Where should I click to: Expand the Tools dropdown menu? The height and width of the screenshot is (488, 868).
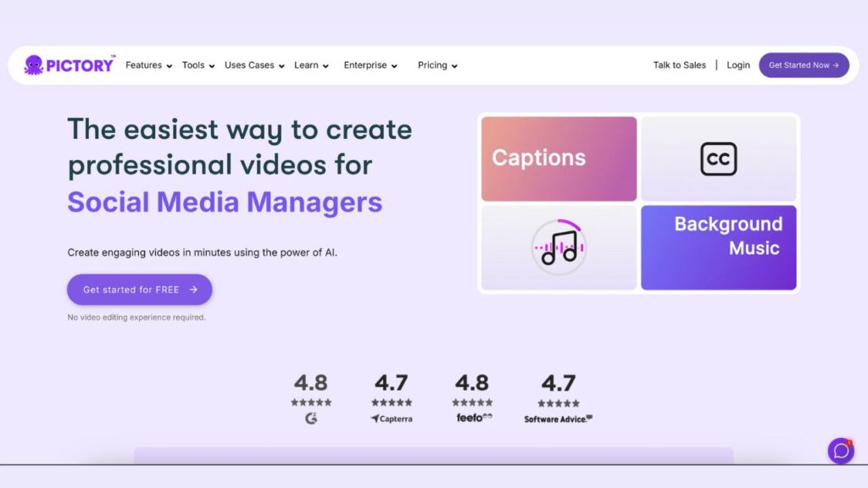198,65
